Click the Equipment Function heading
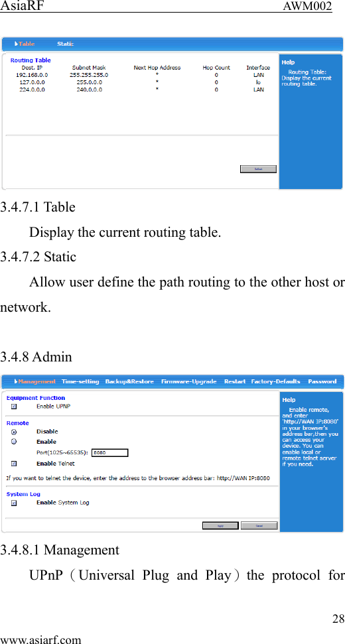 tap(36, 397)
